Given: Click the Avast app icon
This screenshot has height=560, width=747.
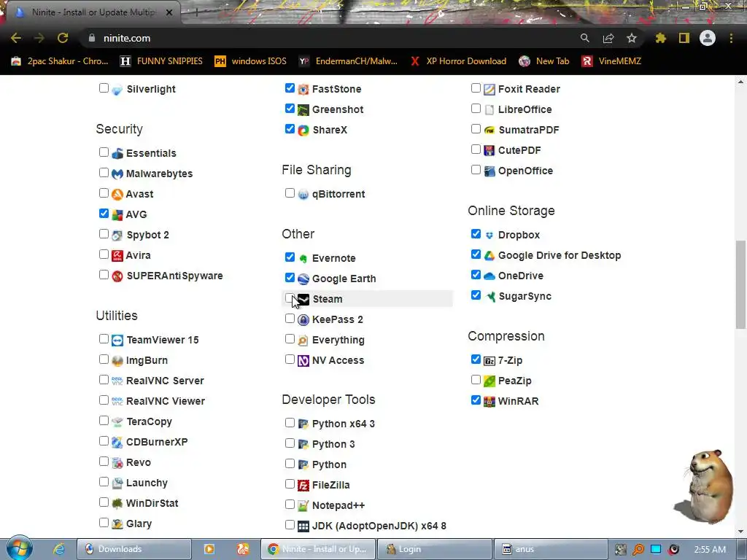Looking at the screenshot, I should click(117, 194).
